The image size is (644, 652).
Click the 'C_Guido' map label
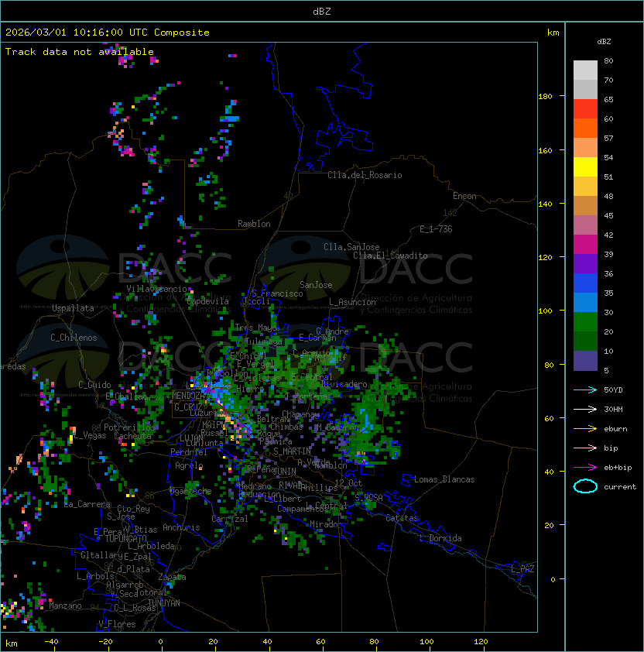coord(94,385)
